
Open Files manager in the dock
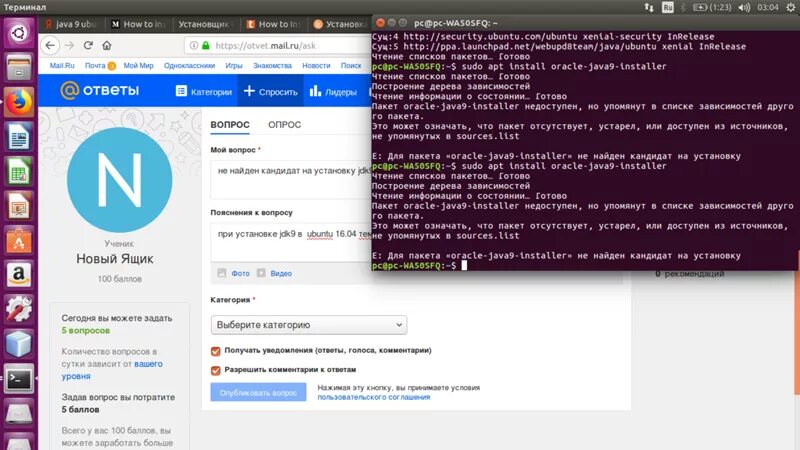(18, 68)
